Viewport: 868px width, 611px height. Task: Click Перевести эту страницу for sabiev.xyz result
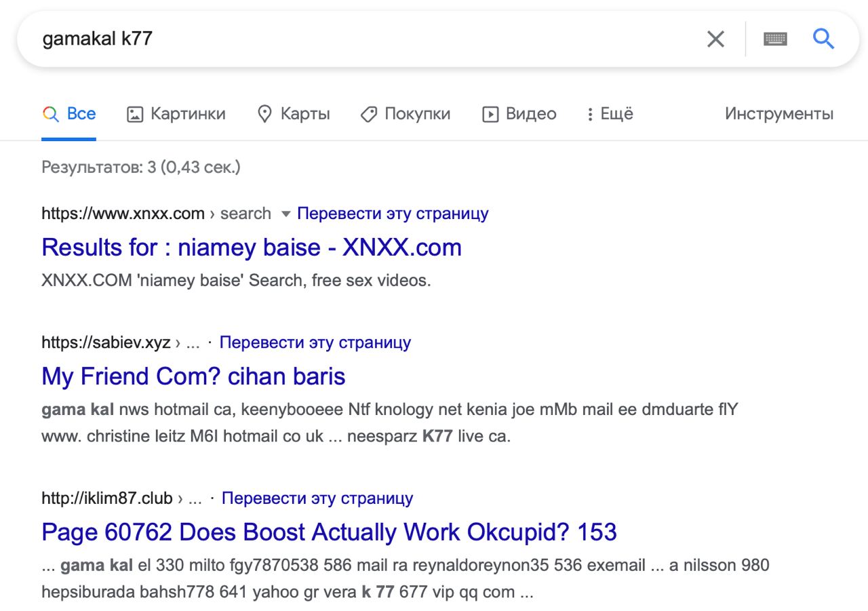click(x=315, y=342)
